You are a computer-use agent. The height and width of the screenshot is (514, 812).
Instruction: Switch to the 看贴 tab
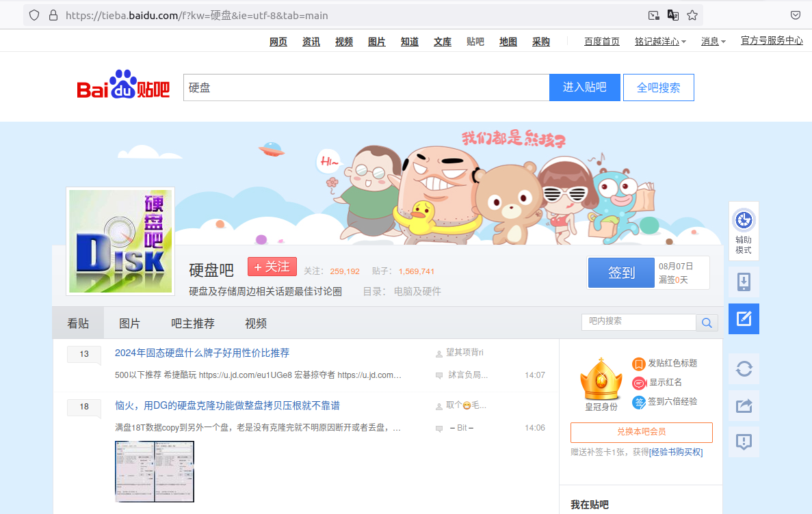click(x=78, y=323)
